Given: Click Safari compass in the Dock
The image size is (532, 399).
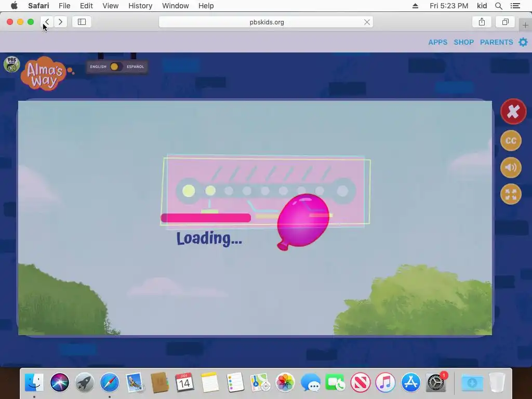Looking at the screenshot, I should coord(110,382).
